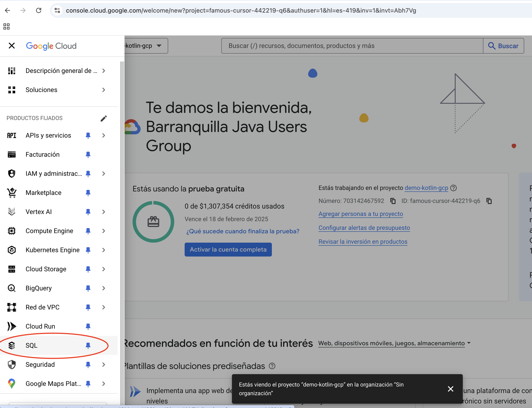The height and width of the screenshot is (408, 532).
Task: Click Activar la cuenta completa button
Action: (228, 249)
